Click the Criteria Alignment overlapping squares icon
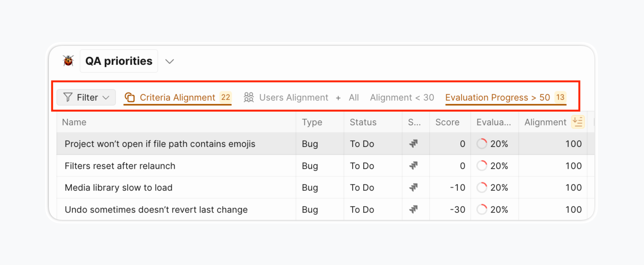This screenshot has height=265, width=644. click(x=130, y=98)
